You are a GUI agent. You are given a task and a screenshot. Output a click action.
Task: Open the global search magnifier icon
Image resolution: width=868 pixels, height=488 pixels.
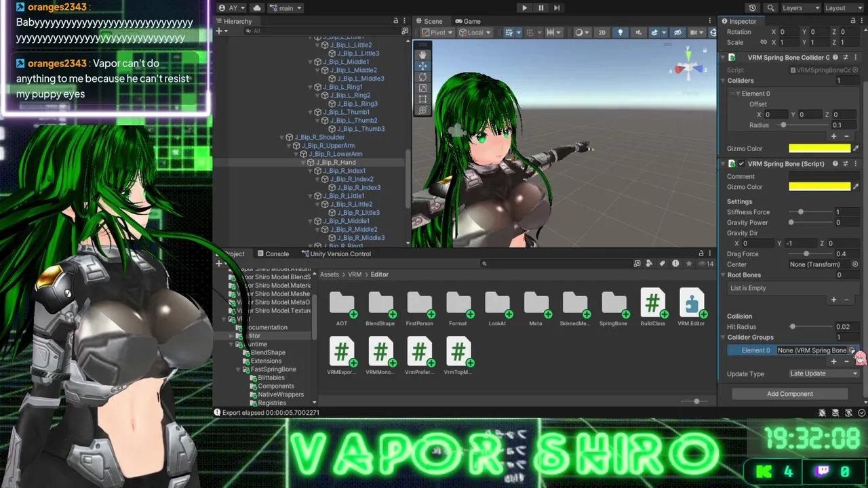(x=770, y=8)
